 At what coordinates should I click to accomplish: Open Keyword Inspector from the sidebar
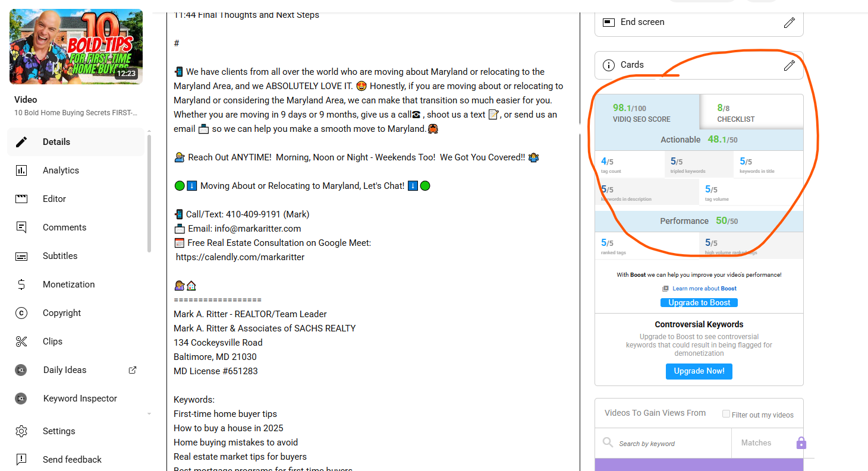pos(80,399)
